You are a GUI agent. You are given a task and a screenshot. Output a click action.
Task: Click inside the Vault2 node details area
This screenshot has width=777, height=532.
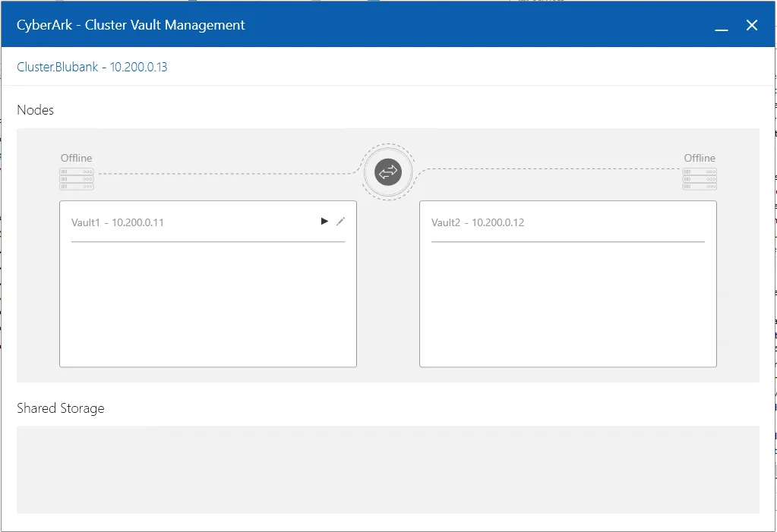click(567, 304)
